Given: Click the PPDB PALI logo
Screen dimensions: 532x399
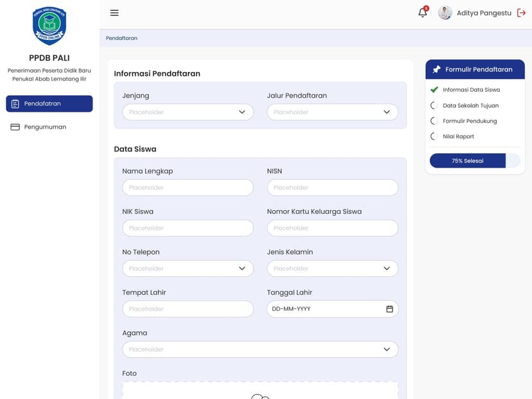Looking at the screenshot, I should (49, 26).
